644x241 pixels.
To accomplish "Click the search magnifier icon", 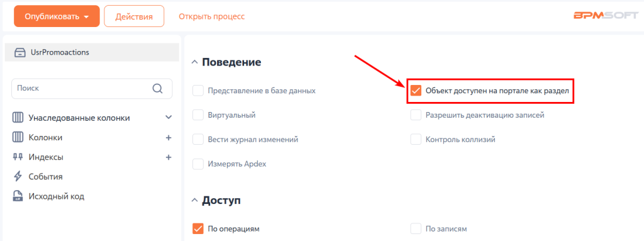I will [157, 89].
